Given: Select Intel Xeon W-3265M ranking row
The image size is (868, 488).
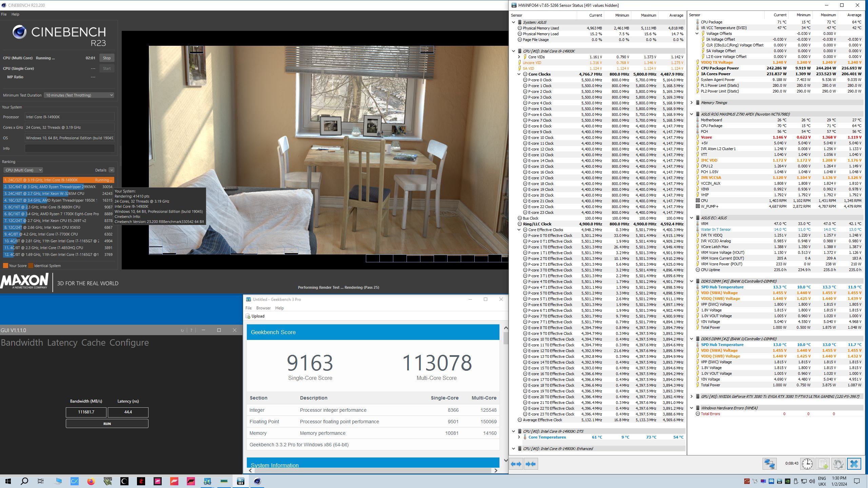Looking at the screenshot, I should pyautogui.click(x=58, y=194).
